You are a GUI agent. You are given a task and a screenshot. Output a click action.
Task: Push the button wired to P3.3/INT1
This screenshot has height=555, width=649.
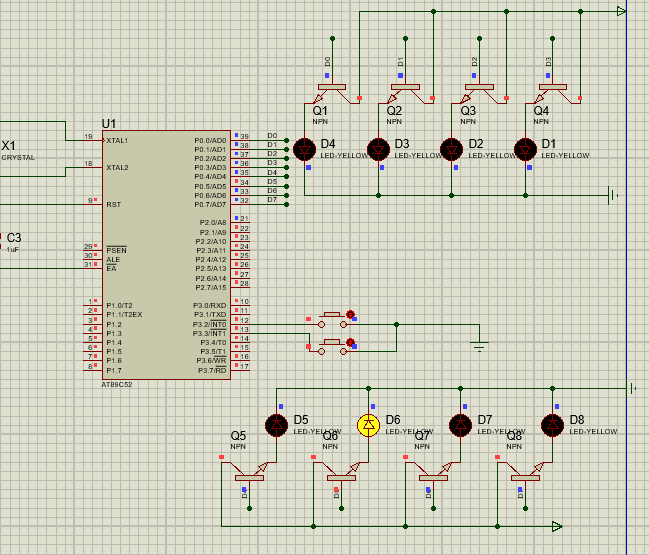tap(332, 347)
